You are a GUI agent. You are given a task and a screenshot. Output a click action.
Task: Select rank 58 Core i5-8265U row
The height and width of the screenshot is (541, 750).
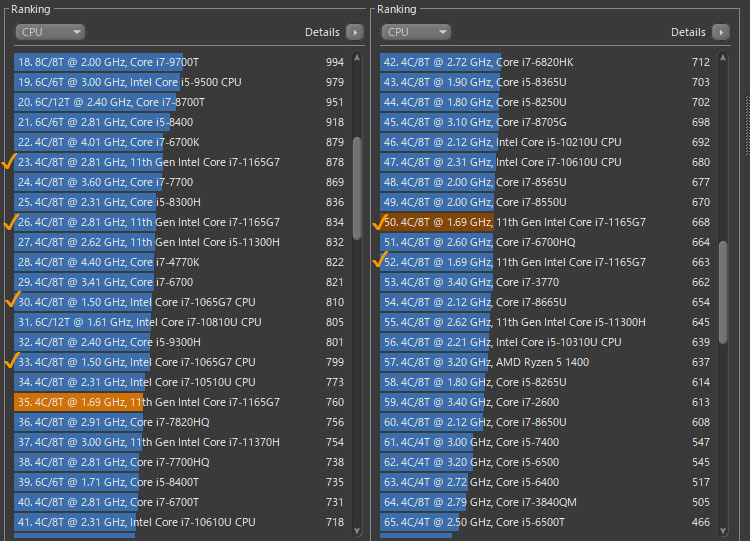(x=545, y=382)
